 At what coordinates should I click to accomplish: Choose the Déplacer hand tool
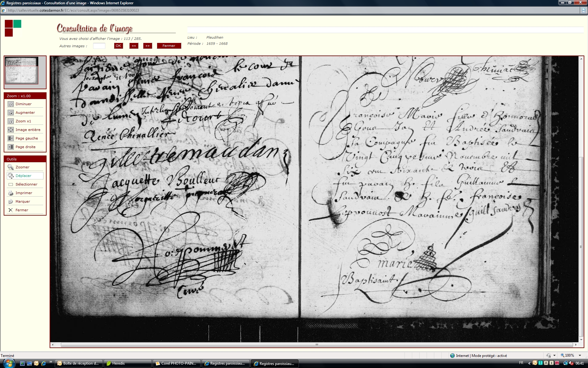11,176
